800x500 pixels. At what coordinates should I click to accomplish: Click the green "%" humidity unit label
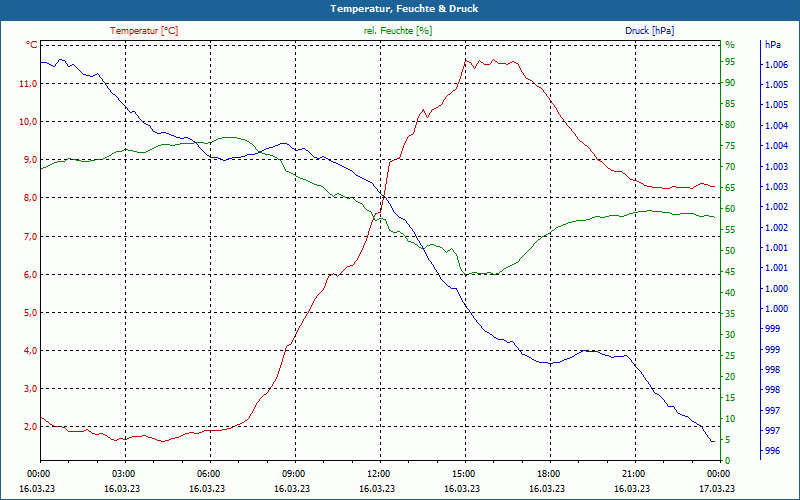[x=730, y=45]
